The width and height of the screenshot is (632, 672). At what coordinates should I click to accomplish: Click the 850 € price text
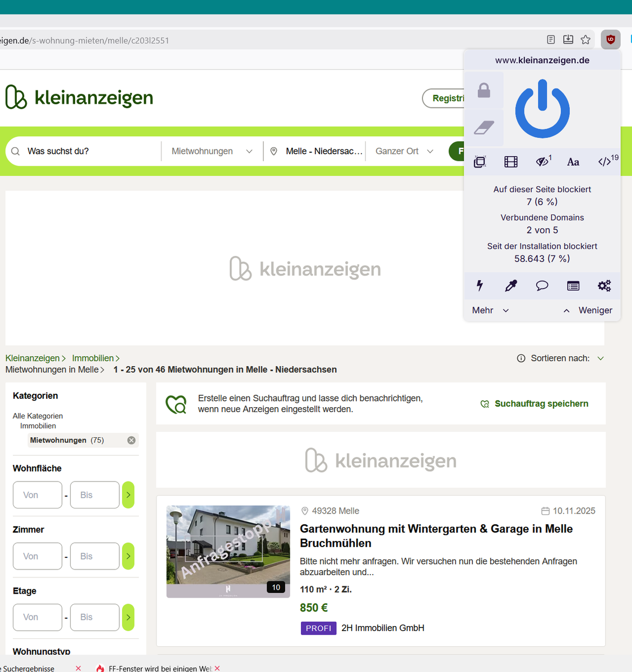(x=314, y=608)
